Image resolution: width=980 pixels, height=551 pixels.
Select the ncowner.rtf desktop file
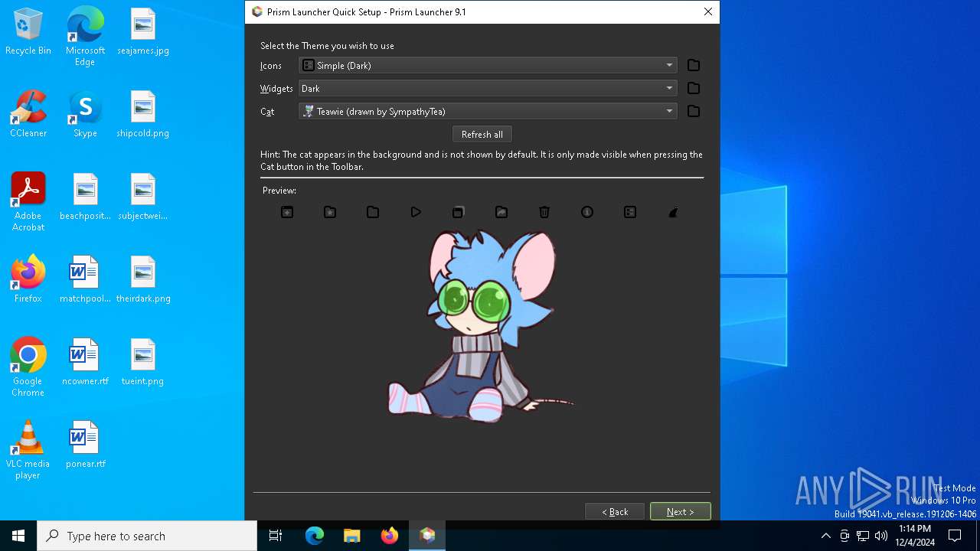(x=85, y=363)
